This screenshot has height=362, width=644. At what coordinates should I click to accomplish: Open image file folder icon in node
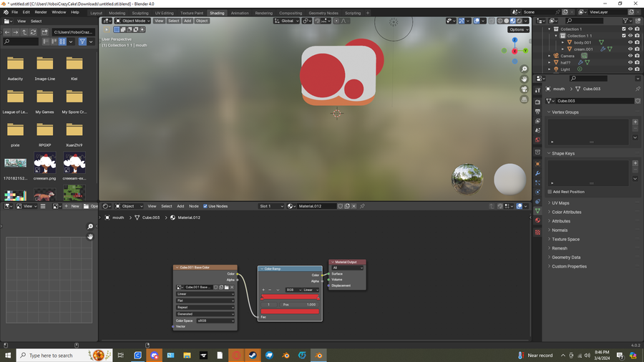[x=226, y=288]
